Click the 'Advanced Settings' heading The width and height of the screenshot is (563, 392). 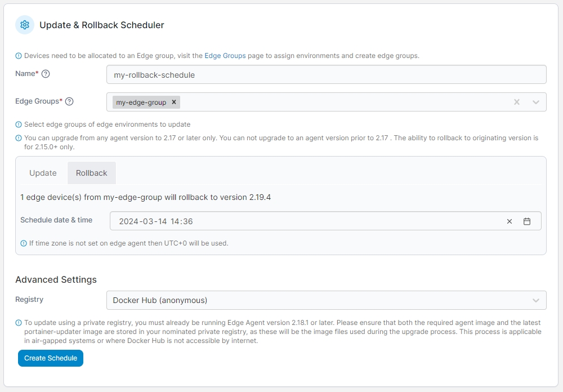(x=56, y=279)
